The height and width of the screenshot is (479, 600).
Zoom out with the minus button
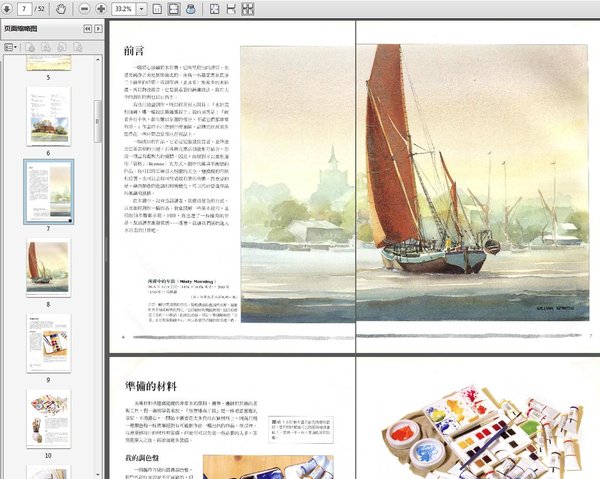click(85, 9)
